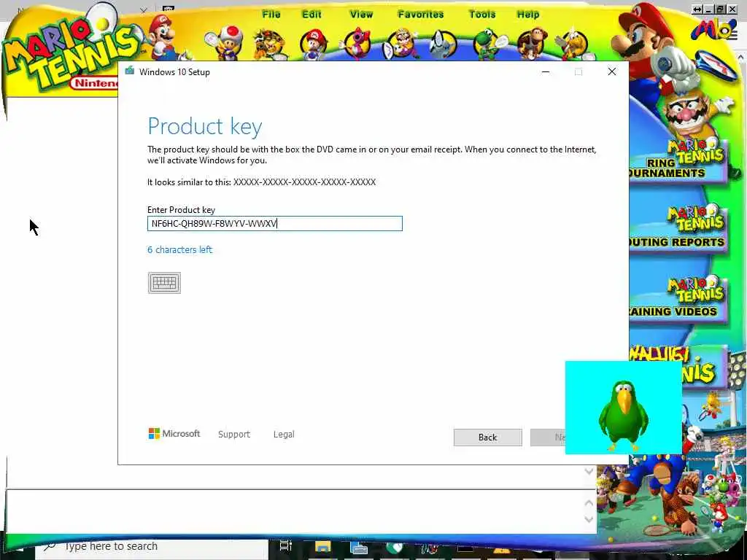Image resolution: width=747 pixels, height=560 pixels.
Task: Open the Favorites menu
Action: tap(421, 15)
